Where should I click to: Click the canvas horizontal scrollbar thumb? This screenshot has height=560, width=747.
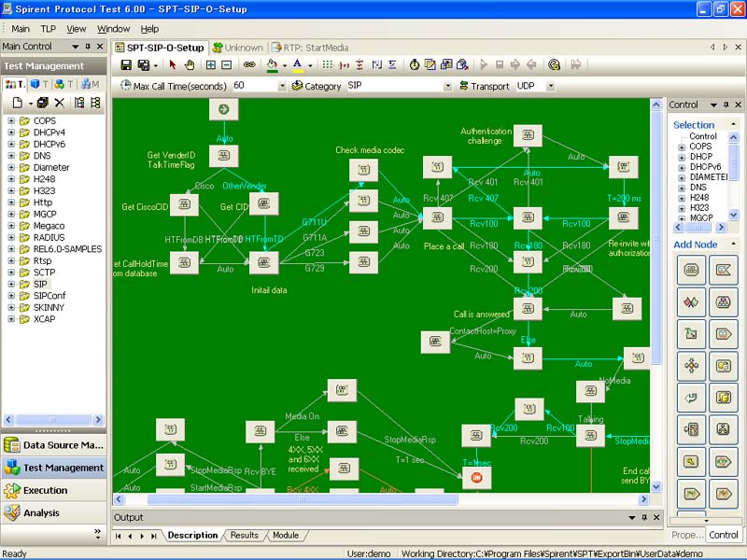click(303, 499)
